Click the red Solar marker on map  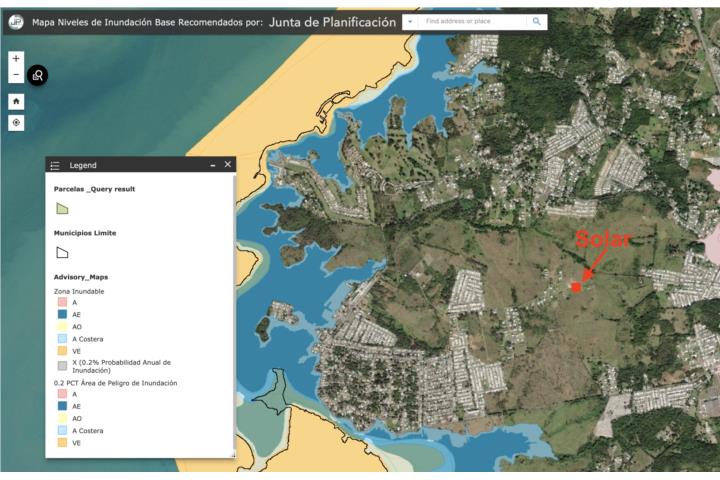(x=576, y=287)
